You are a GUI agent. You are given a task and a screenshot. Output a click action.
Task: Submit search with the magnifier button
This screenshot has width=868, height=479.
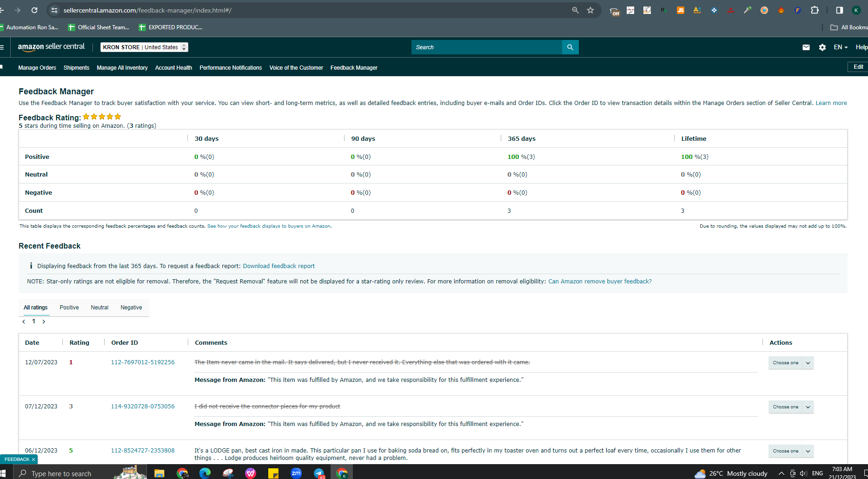(570, 47)
